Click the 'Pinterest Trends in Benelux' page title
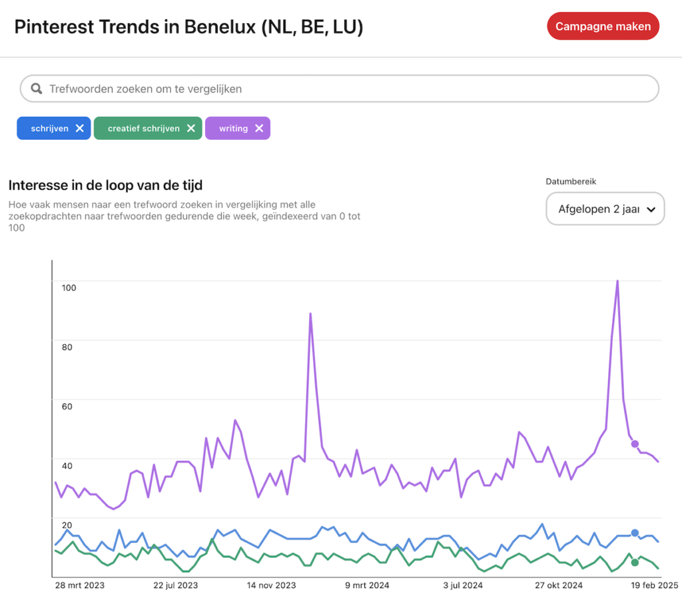This screenshot has height=616, width=682. point(188,27)
